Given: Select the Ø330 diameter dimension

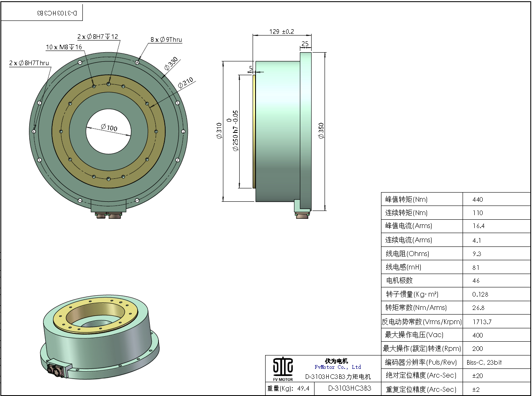Looking at the screenshot, I should (171, 63).
